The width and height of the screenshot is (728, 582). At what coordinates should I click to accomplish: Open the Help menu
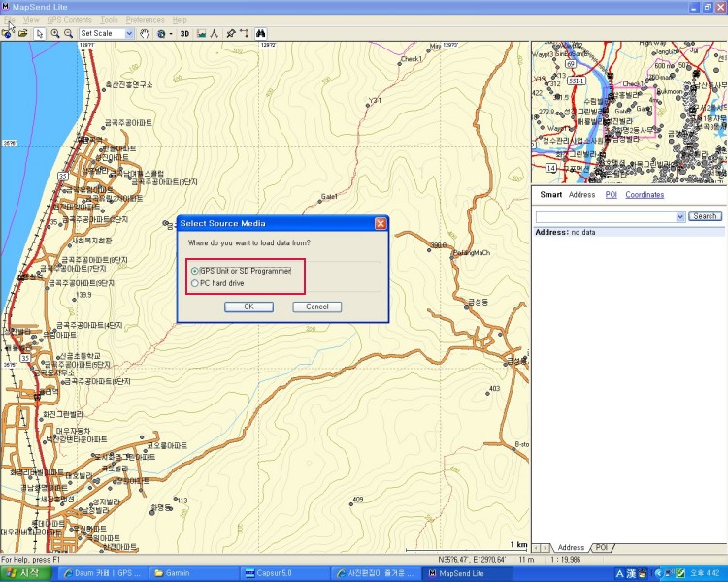tap(180, 20)
